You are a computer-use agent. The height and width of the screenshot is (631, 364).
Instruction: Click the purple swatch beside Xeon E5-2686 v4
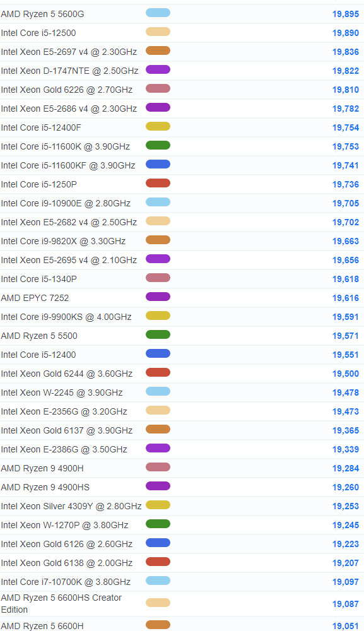point(158,107)
